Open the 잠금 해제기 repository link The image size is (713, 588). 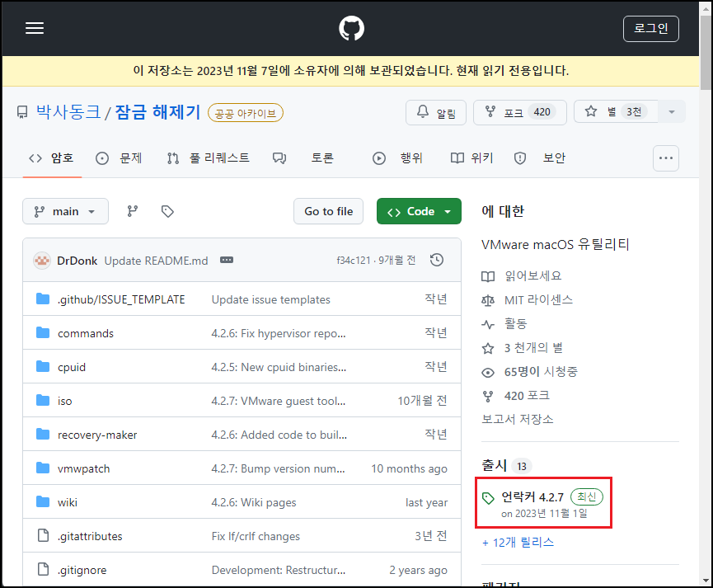pyautogui.click(x=157, y=112)
